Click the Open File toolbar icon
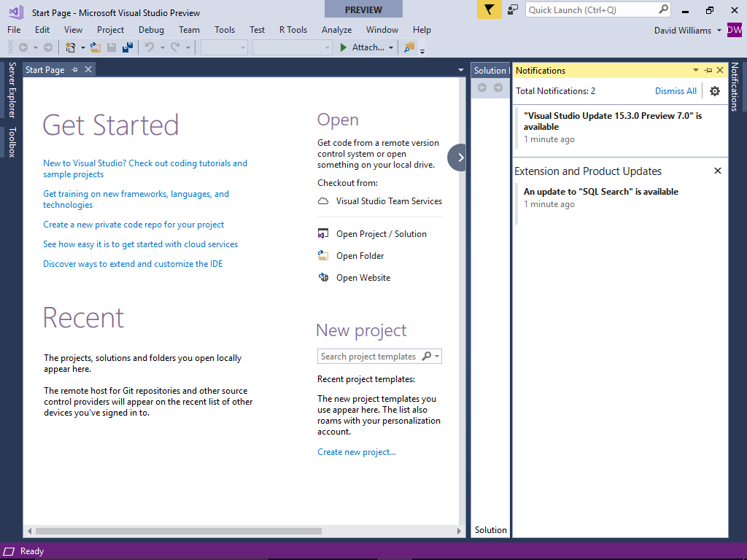 (x=95, y=47)
